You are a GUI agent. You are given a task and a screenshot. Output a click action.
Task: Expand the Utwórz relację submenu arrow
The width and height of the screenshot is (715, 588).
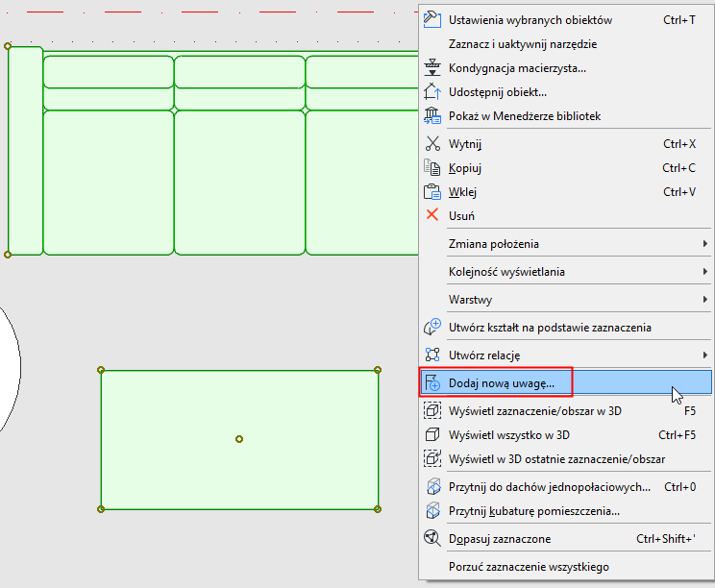tap(705, 355)
